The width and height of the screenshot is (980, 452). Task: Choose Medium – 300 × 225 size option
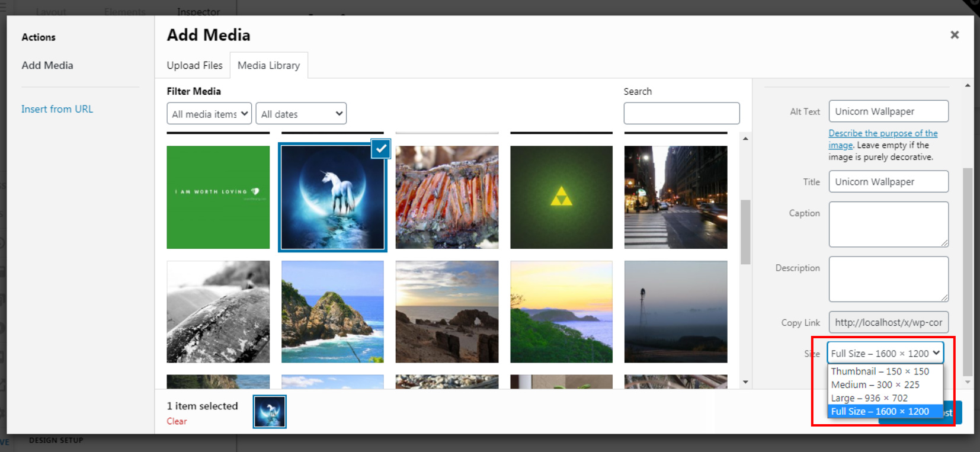tap(885, 384)
